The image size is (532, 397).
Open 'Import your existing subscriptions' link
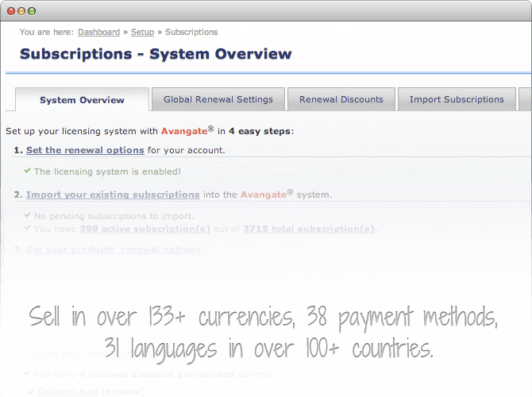[x=113, y=195]
